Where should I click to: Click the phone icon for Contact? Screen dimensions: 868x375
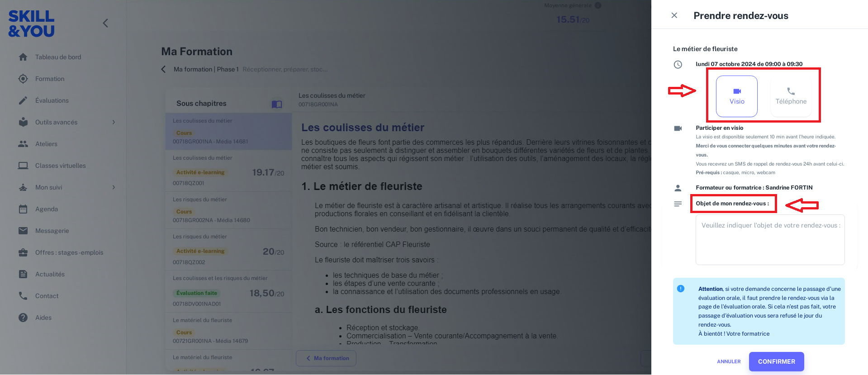pos(23,296)
